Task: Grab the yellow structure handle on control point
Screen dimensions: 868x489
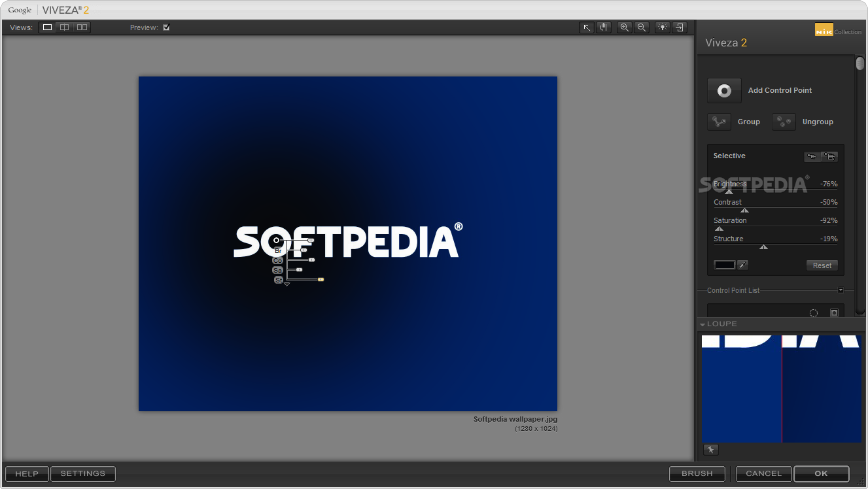Action: click(321, 280)
